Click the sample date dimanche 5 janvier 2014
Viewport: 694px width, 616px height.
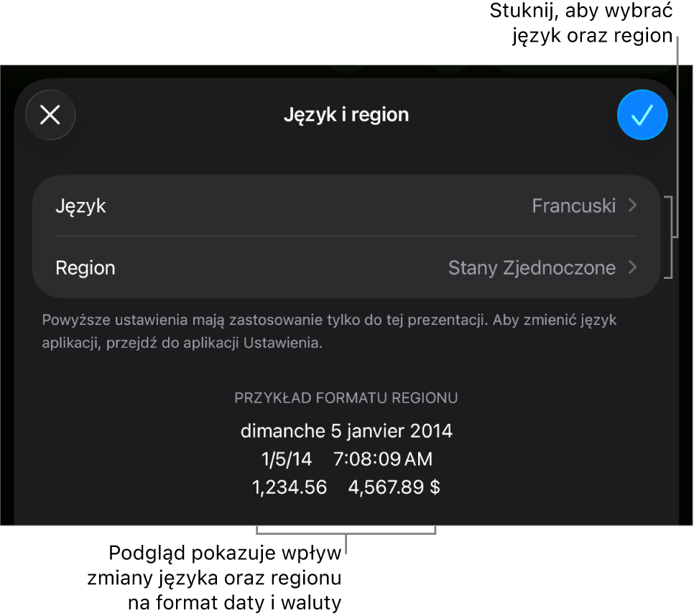tap(346, 431)
